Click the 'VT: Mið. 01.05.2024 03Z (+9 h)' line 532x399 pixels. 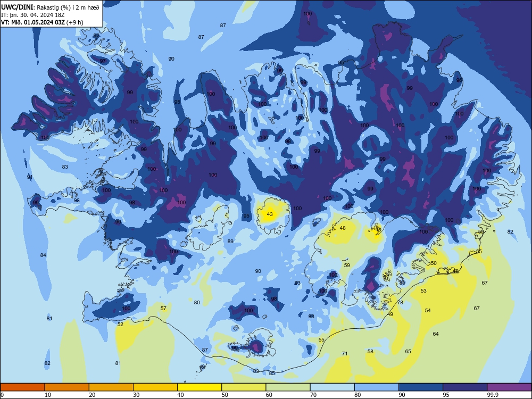pyautogui.click(x=42, y=22)
